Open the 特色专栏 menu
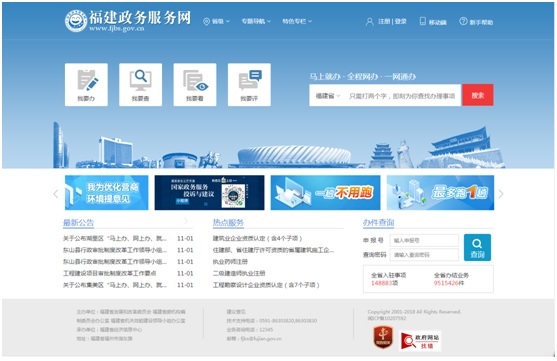The height and width of the screenshot is (361, 557). 297,21
